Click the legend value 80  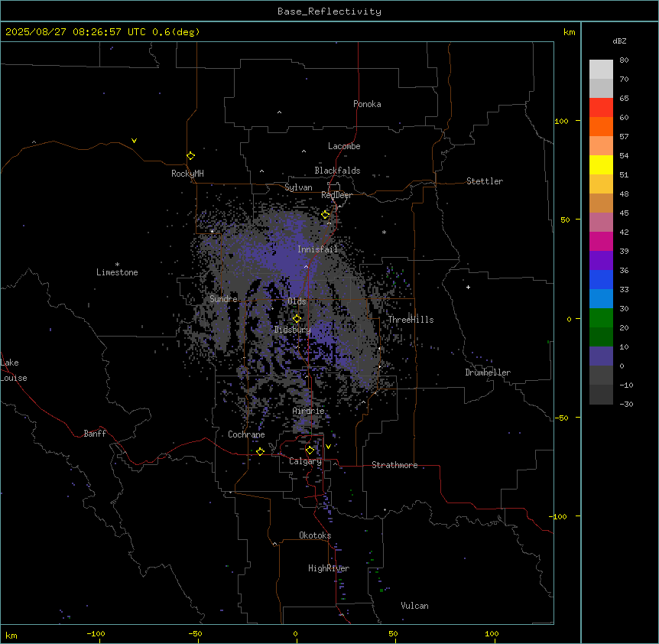[x=624, y=60]
